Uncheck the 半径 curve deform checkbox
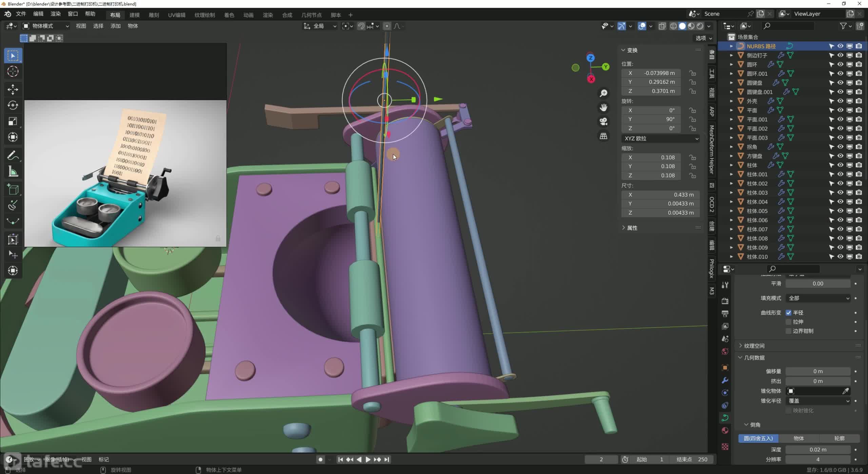 point(789,313)
